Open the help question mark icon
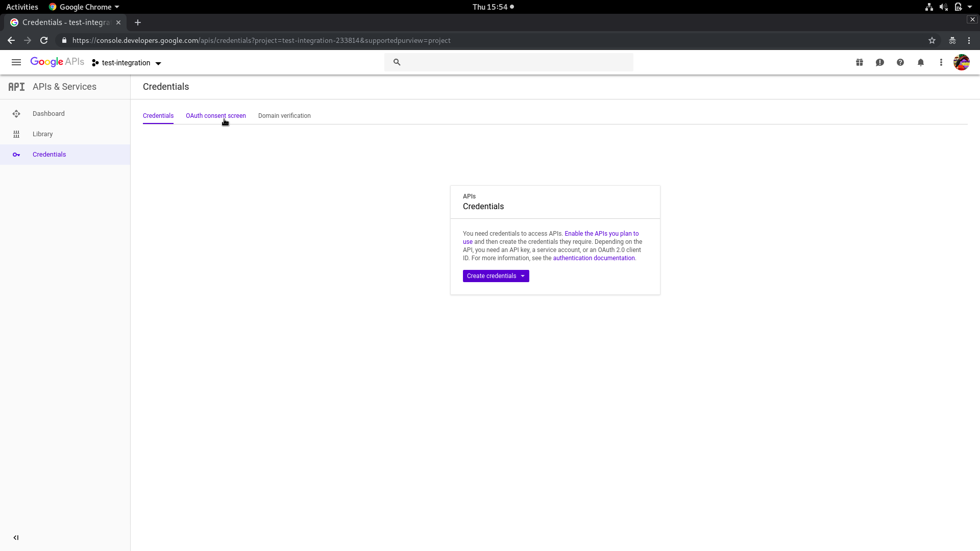 [x=900, y=62]
